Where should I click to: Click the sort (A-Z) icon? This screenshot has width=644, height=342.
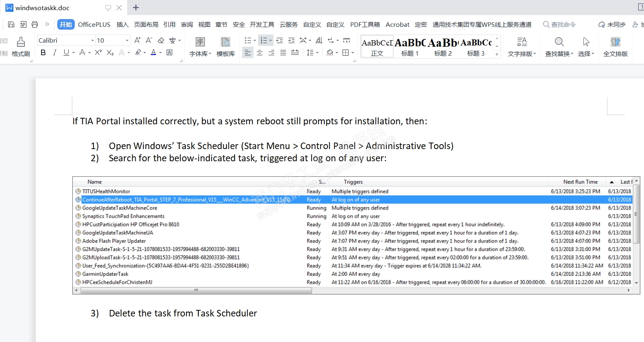coord(319,40)
